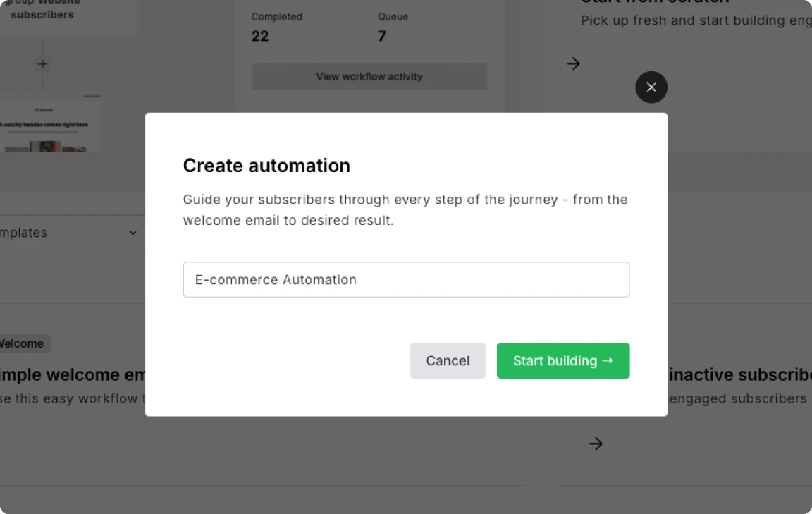Cancel the Create automation dialog
Image resolution: width=812 pixels, height=514 pixels.
tap(448, 360)
